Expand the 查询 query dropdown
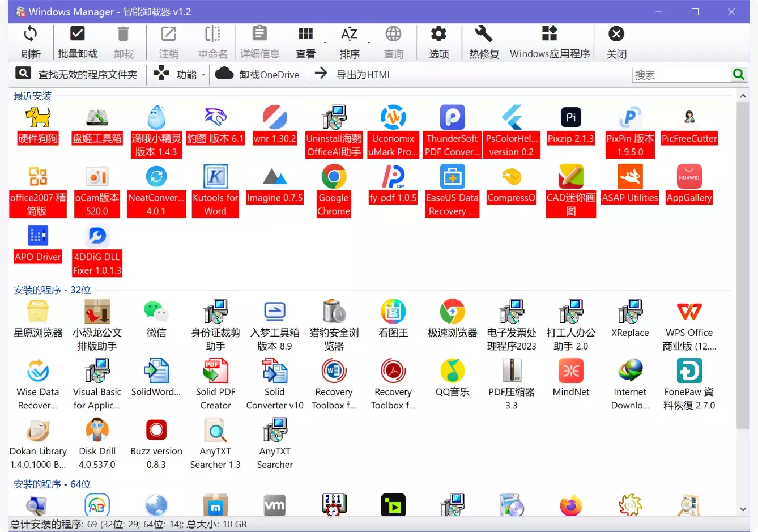 pos(394,41)
